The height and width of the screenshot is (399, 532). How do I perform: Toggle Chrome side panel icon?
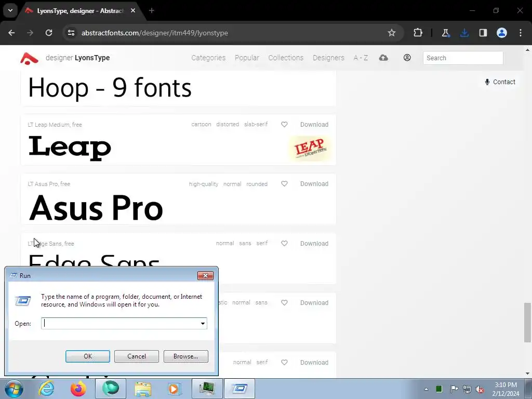pyautogui.click(x=483, y=33)
